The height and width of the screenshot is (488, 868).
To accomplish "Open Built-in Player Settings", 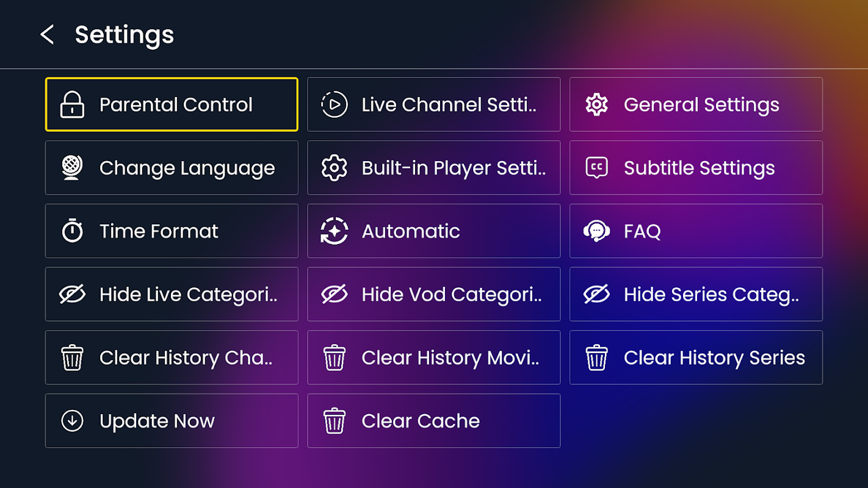I will click(433, 168).
